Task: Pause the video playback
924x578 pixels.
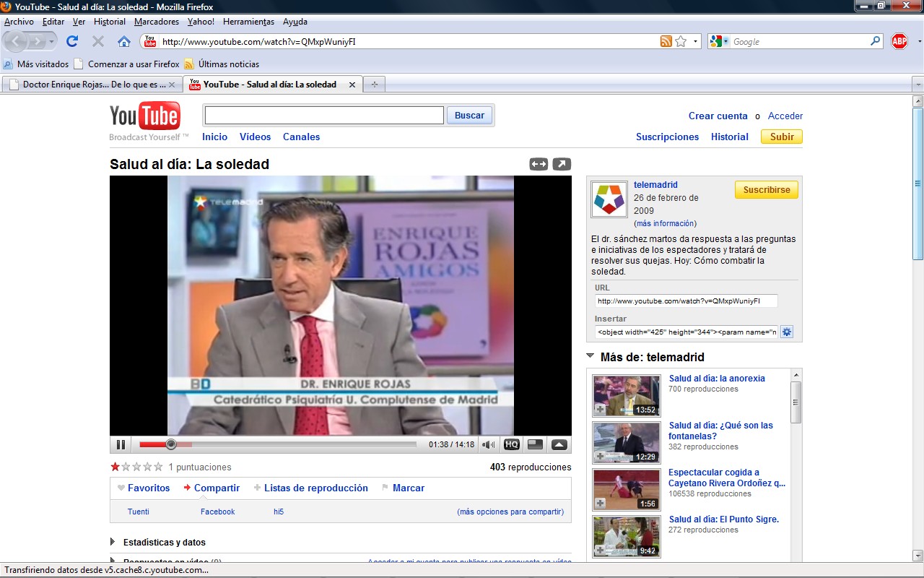Action: pos(121,444)
